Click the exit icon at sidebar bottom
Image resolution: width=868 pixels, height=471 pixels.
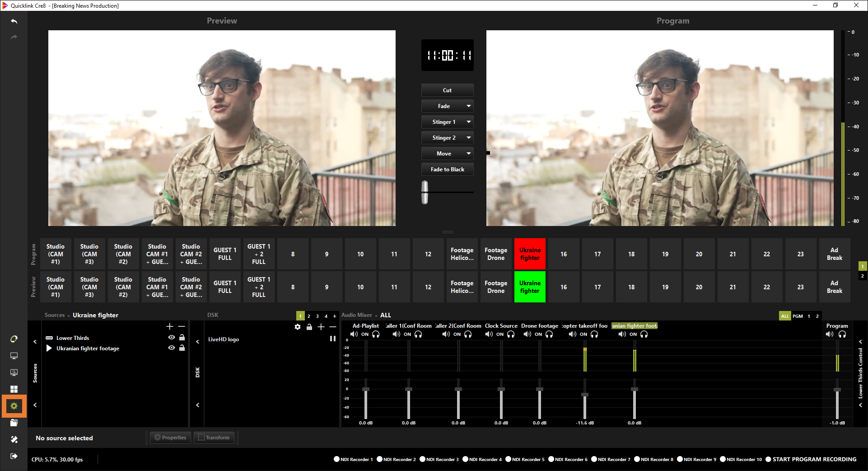pyautogui.click(x=14, y=456)
